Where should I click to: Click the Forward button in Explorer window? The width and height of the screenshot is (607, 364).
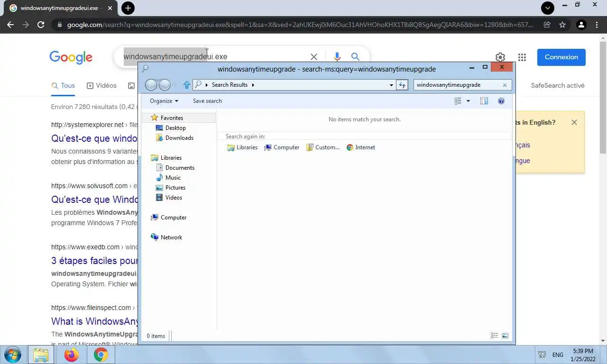(x=165, y=85)
